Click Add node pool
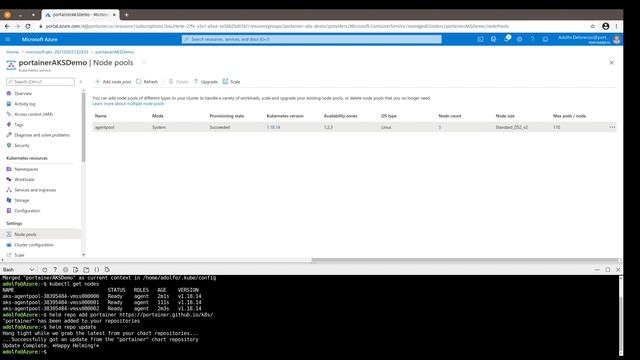The width and height of the screenshot is (640, 360). [113, 82]
